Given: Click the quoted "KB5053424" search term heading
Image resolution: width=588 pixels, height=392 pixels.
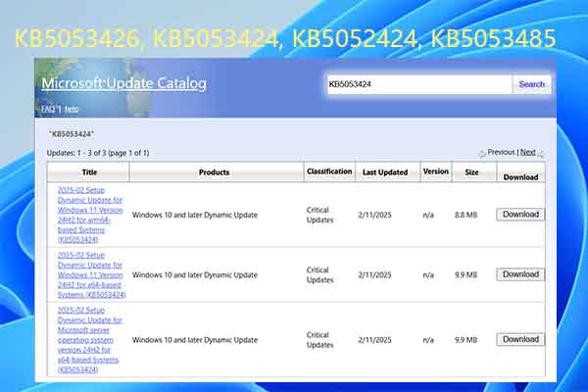Looking at the screenshot, I should (72, 134).
